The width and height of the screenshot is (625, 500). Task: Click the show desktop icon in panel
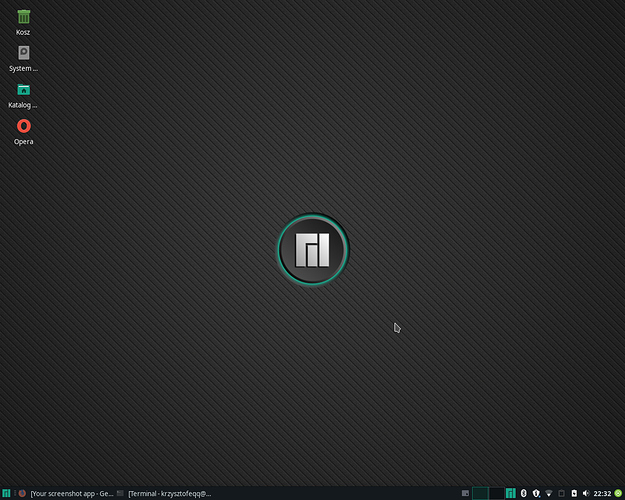coord(465,493)
